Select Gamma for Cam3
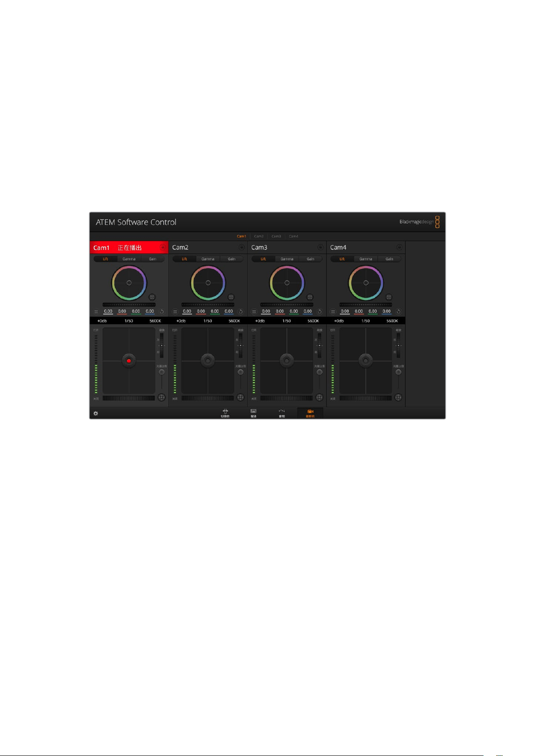This screenshot has height=756, width=535. [x=287, y=259]
